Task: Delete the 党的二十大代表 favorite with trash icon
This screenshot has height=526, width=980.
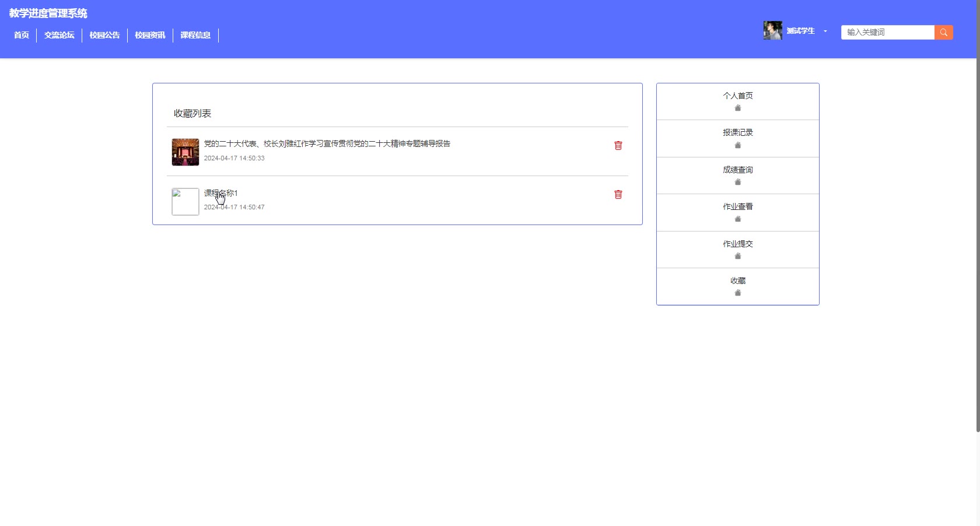Action: [x=618, y=146]
